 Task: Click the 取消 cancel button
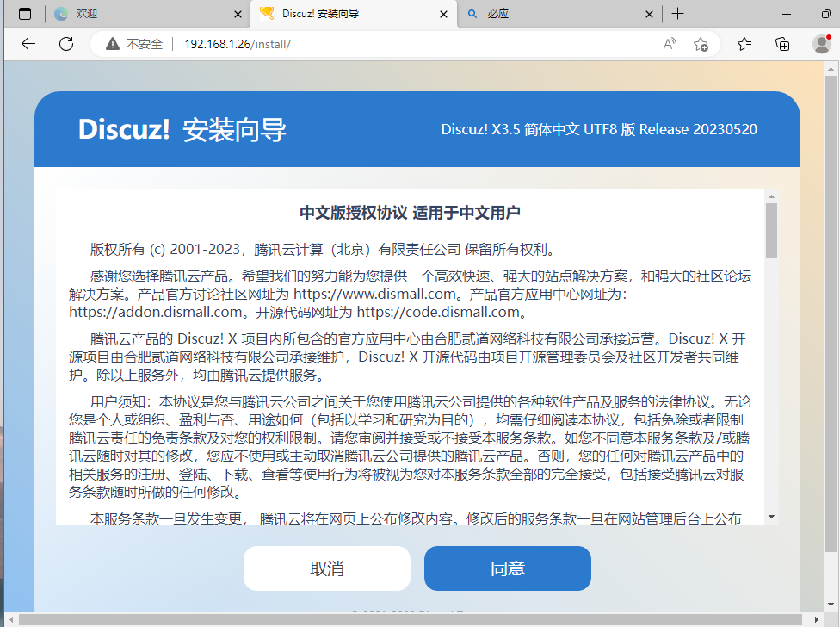327,568
